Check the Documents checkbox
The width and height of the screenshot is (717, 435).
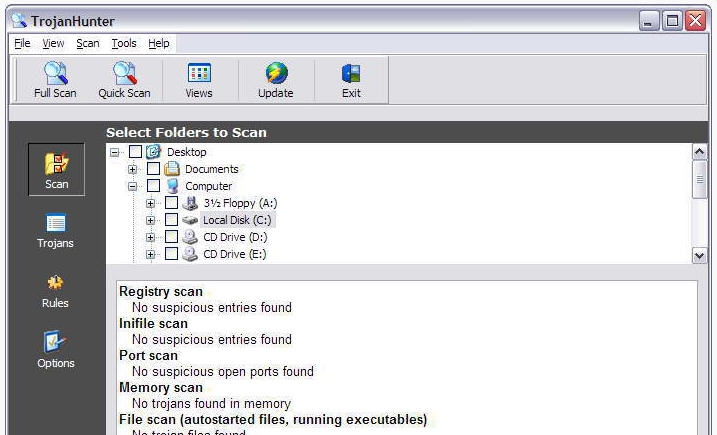154,169
